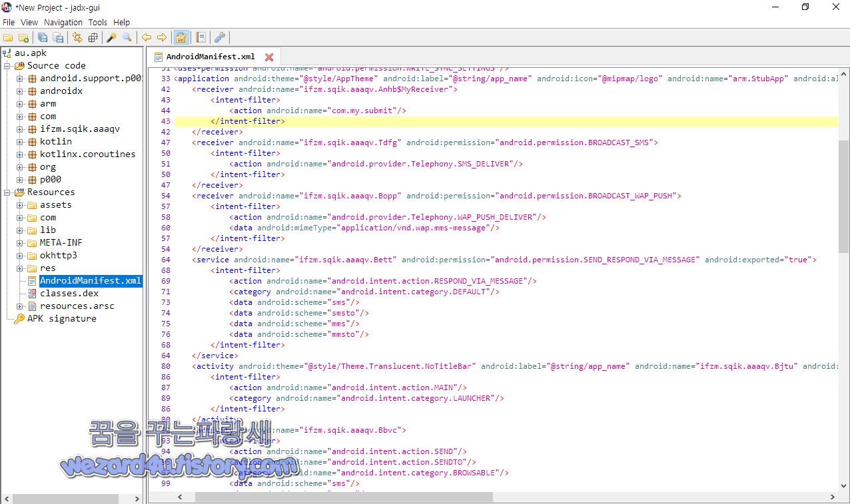Close the AndroidManifest.xml tab
The height and width of the screenshot is (504, 850).
tap(269, 57)
